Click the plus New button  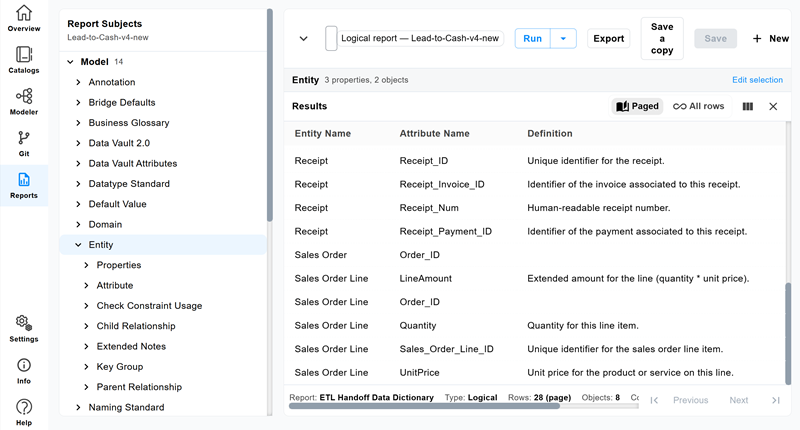(770, 38)
